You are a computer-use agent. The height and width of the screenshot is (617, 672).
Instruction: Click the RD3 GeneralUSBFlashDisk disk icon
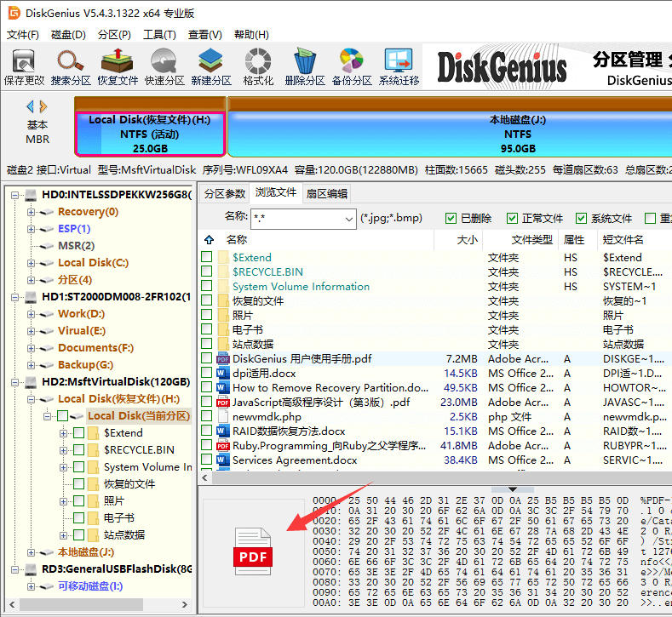31,569
